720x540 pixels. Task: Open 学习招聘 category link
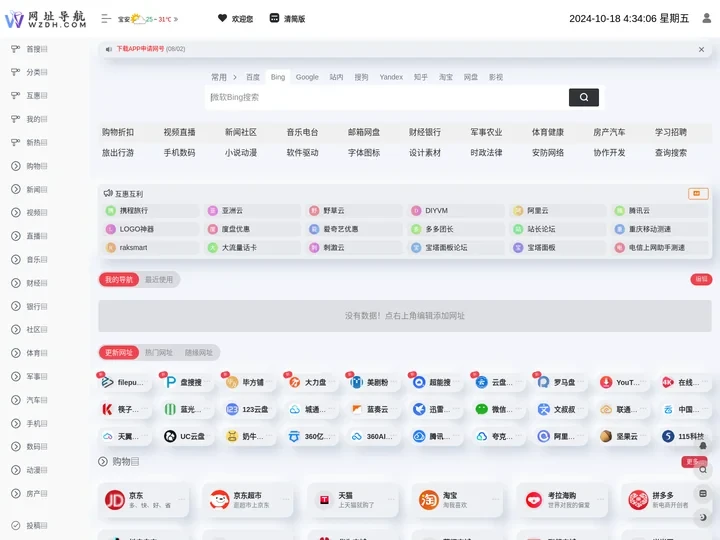coord(671,132)
